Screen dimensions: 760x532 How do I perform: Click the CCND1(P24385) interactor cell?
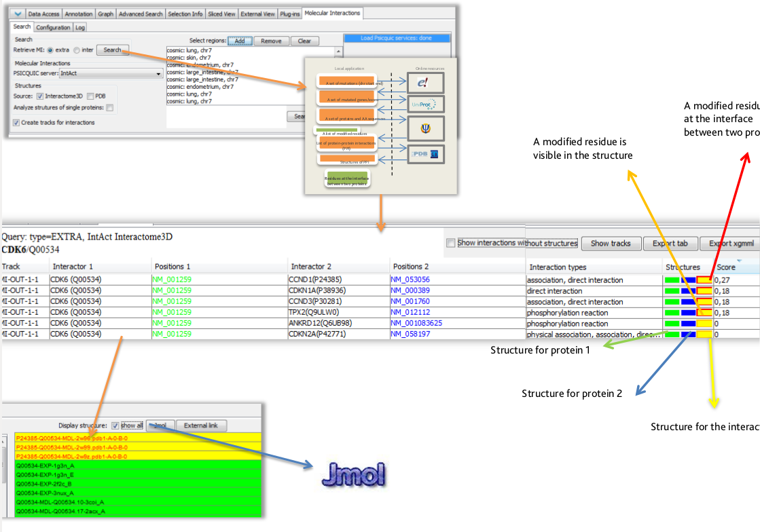point(338,280)
